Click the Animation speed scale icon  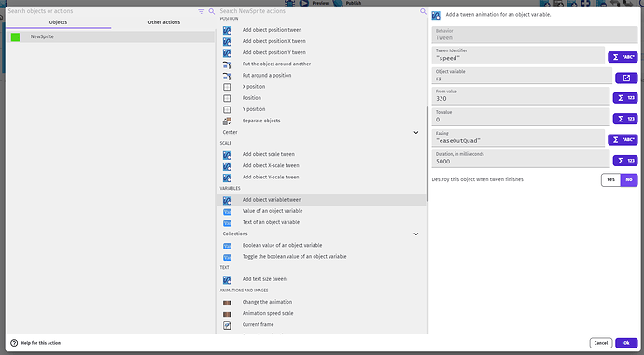click(x=227, y=314)
